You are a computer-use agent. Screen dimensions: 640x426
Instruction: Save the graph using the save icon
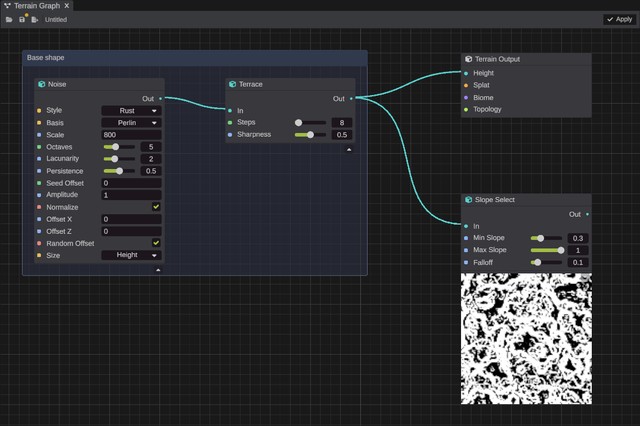coord(22,20)
